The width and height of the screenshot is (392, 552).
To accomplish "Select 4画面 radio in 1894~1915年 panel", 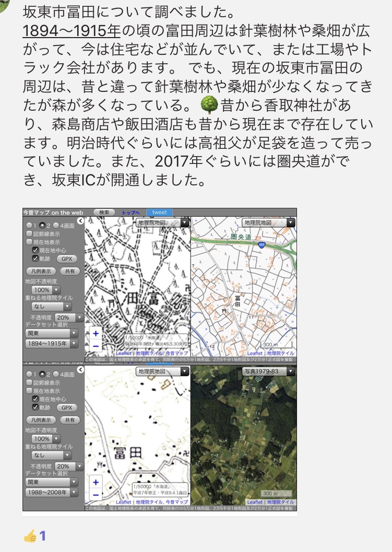I will 56,225.
